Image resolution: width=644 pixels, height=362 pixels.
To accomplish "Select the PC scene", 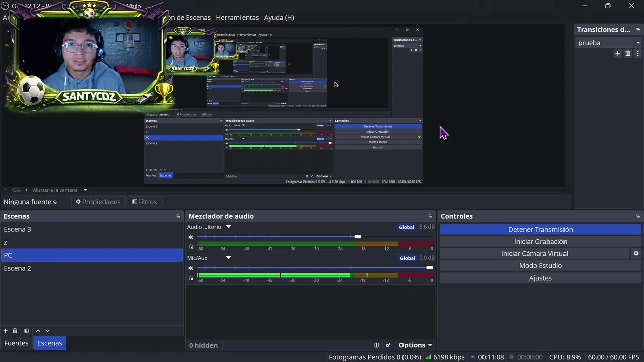I will point(92,255).
